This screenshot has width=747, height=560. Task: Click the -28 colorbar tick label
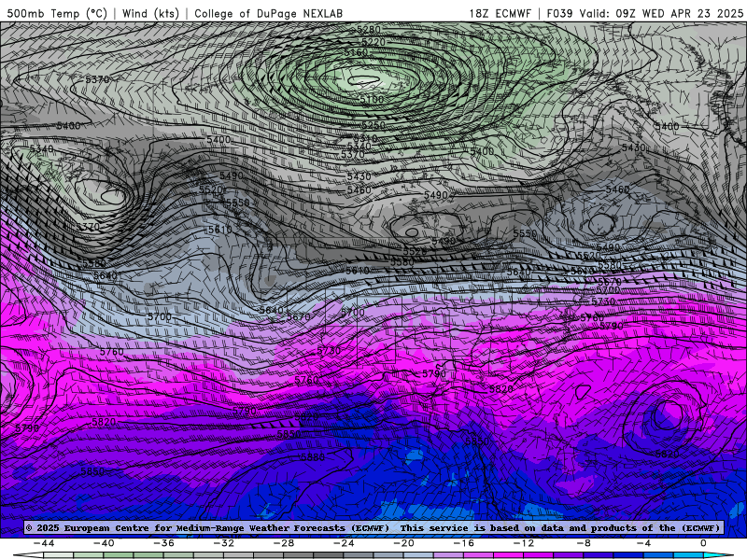click(x=284, y=543)
